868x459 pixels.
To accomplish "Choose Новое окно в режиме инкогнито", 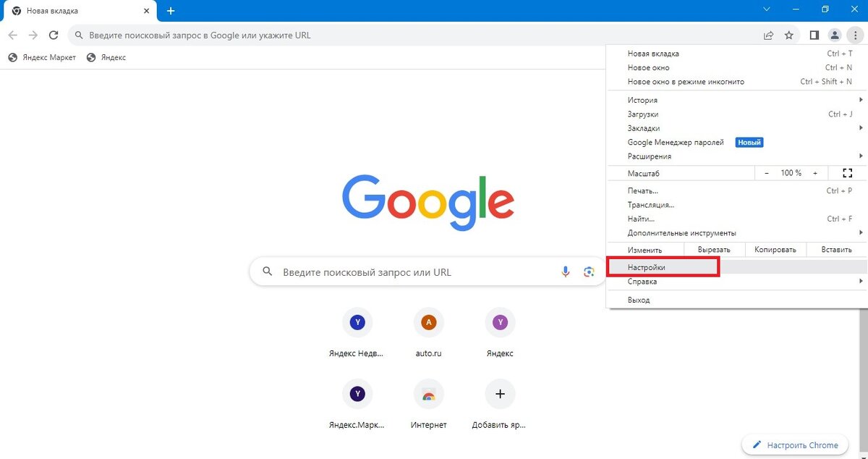I will point(736,82).
